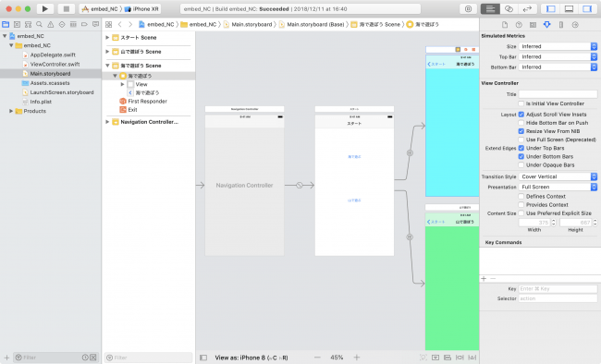Screen dimensions: 601x364
Task: Uncheck Resize View From NIB
Action: [x=521, y=131]
